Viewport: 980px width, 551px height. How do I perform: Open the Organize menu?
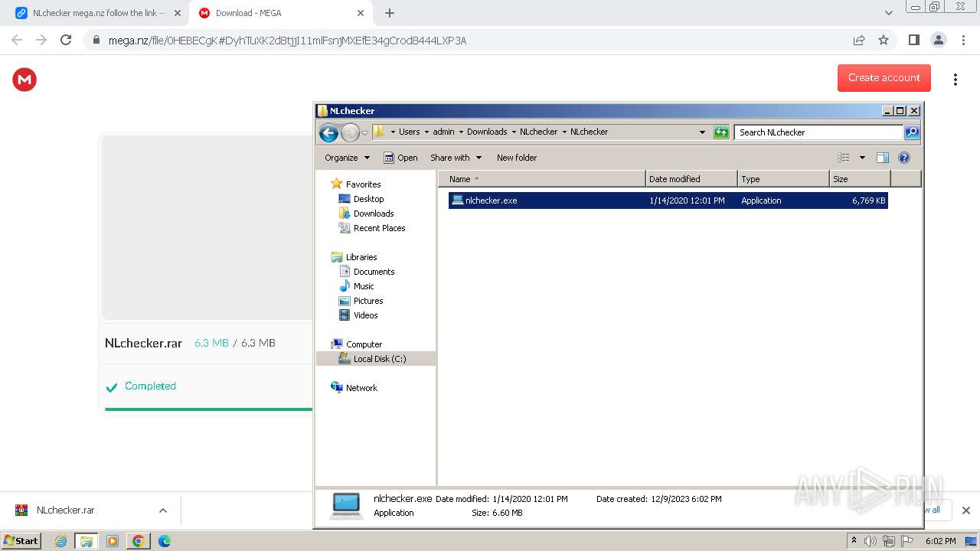click(347, 158)
